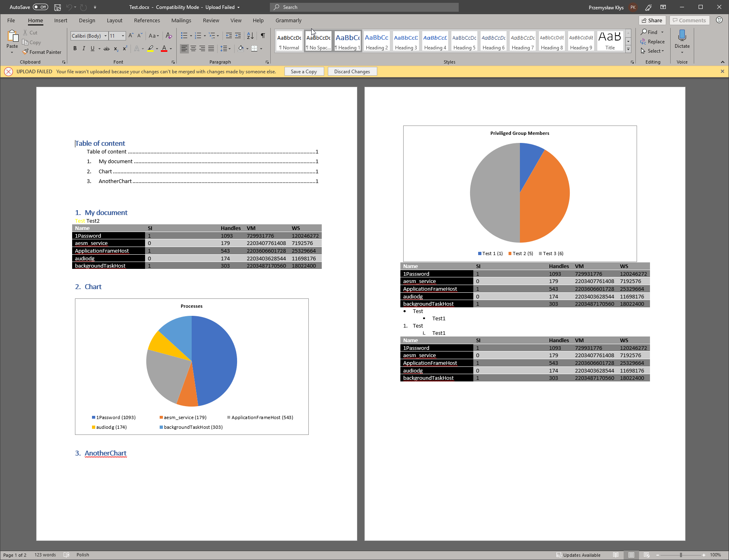Viewport: 729px width, 560px height.
Task: Click the Discard Changes button
Action: coord(352,71)
